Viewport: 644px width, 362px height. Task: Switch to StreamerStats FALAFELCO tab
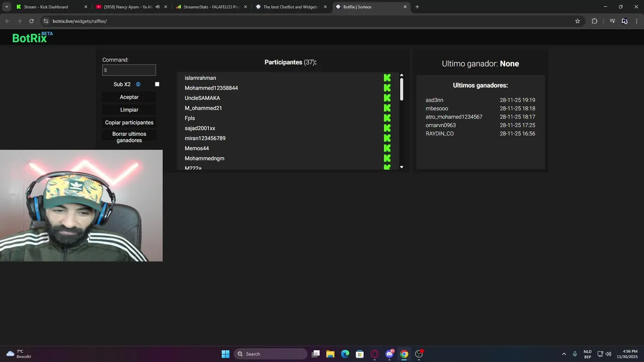[x=211, y=7]
